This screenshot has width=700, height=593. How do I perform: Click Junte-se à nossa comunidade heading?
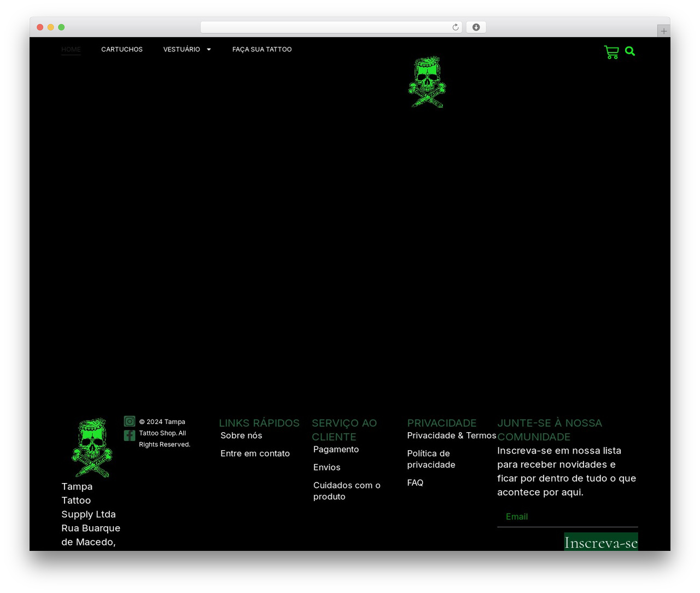tap(550, 430)
